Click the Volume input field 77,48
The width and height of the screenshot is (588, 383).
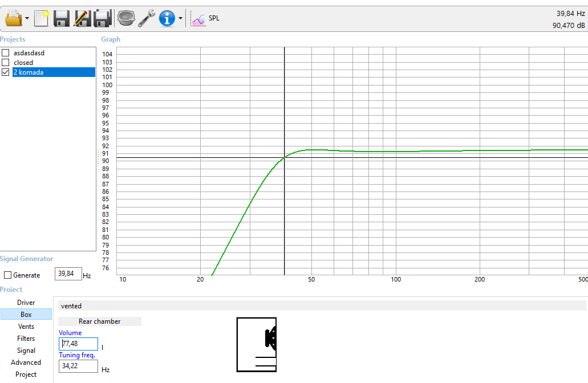(78, 344)
